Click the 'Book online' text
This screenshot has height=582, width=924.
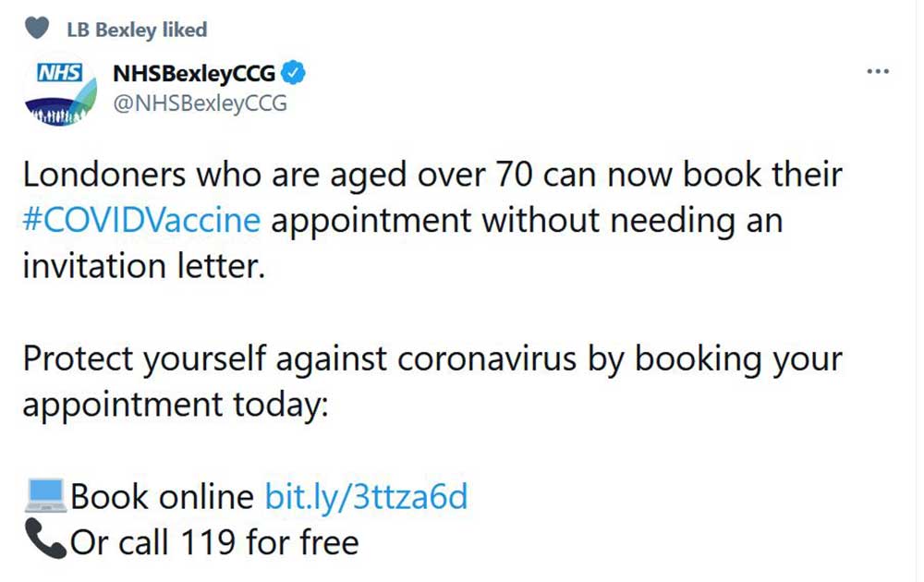click(x=162, y=497)
